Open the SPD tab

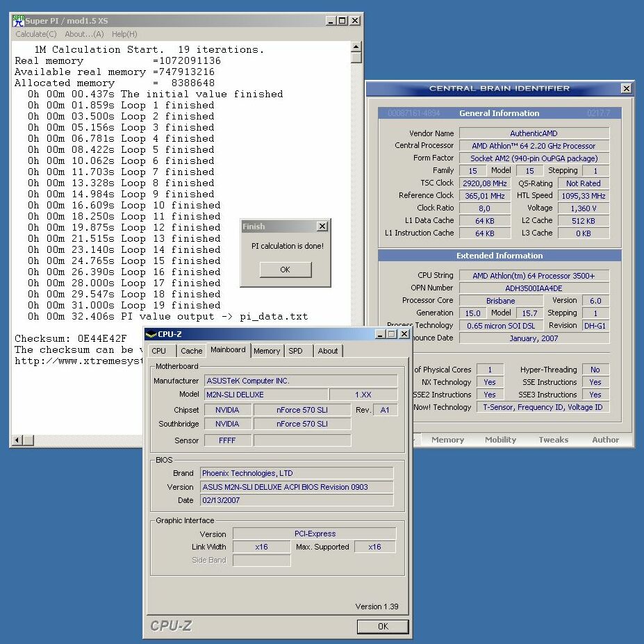click(296, 351)
